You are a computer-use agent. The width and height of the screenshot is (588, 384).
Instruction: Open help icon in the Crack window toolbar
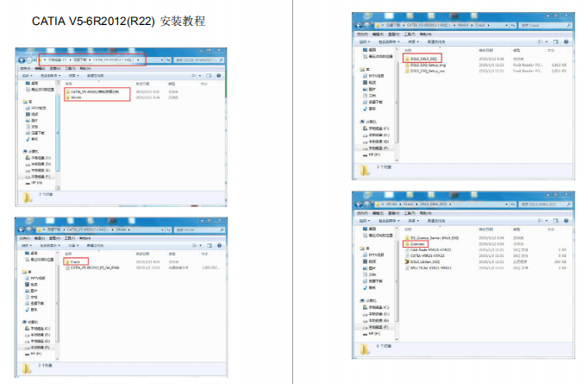(566, 41)
